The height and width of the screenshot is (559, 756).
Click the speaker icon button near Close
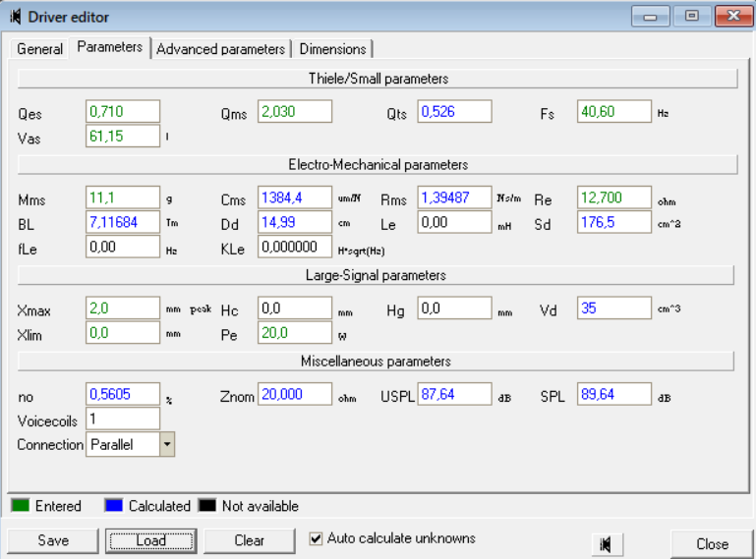click(x=607, y=543)
